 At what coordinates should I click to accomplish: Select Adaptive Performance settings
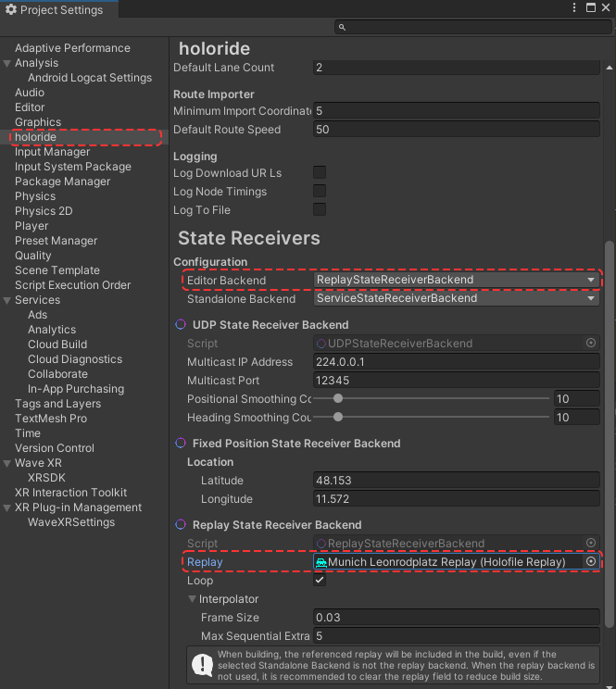pyautogui.click(x=72, y=48)
